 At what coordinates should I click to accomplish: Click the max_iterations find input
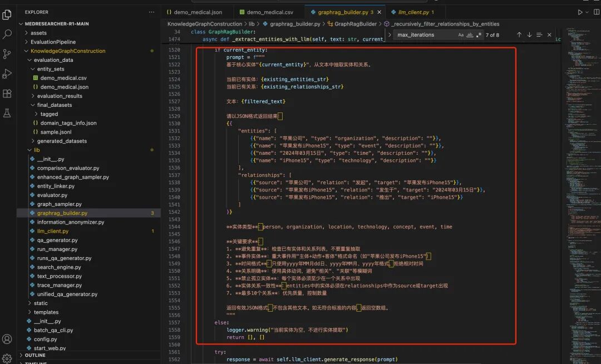(426, 35)
